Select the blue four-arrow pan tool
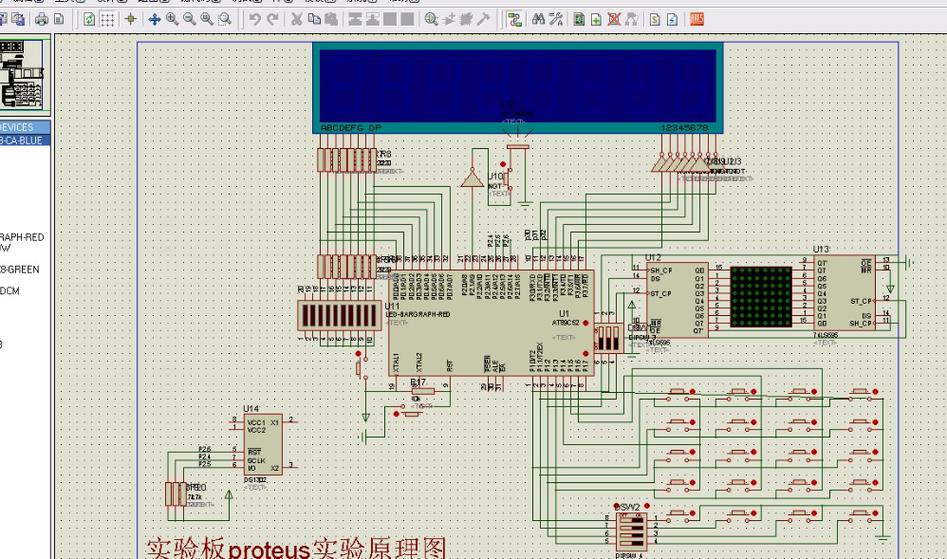Viewport: 947px width, 559px height. point(155,19)
